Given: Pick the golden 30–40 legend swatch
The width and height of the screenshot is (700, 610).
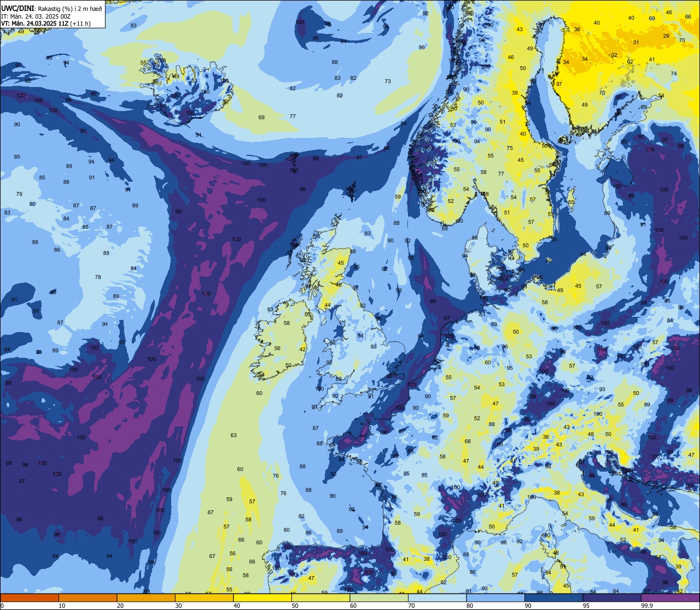Looking at the screenshot, I should click(x=204, y=597).
